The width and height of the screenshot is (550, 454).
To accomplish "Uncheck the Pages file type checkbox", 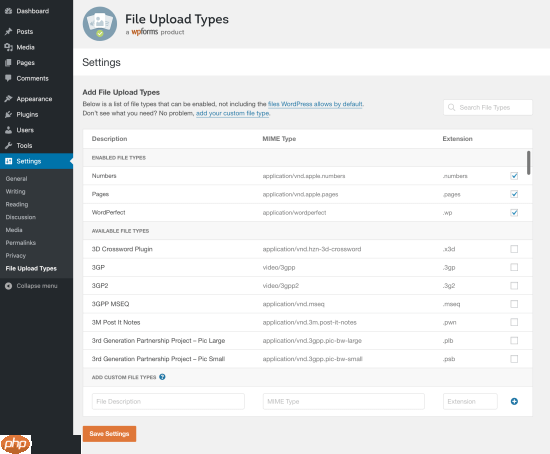I will 514,194.
